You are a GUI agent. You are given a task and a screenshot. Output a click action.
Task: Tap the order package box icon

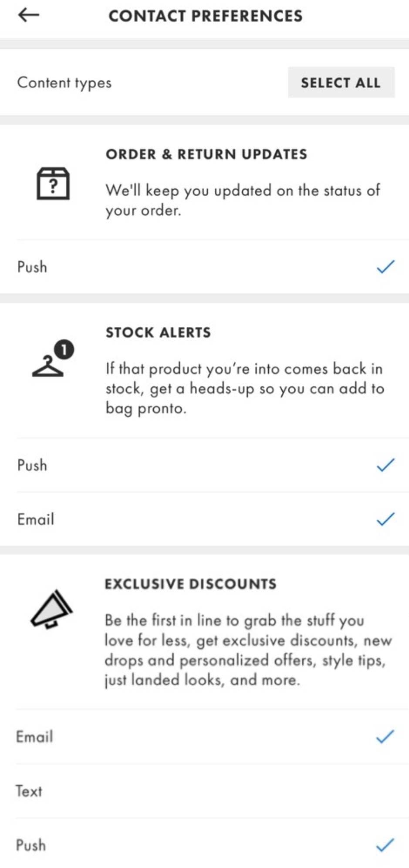click(x=53, y=183)
